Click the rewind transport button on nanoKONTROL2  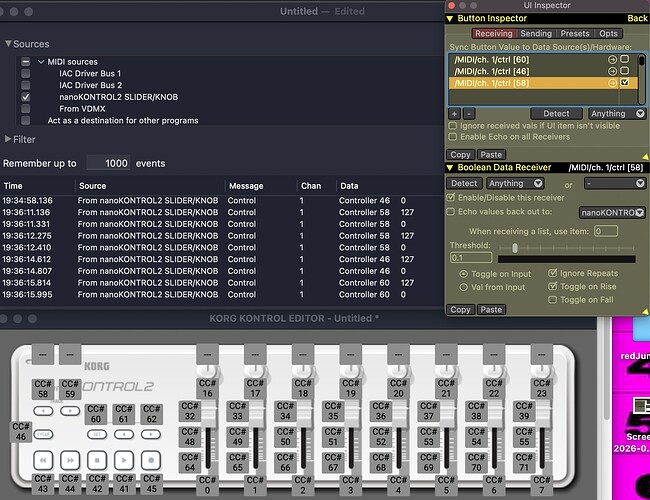click(43, 460)
